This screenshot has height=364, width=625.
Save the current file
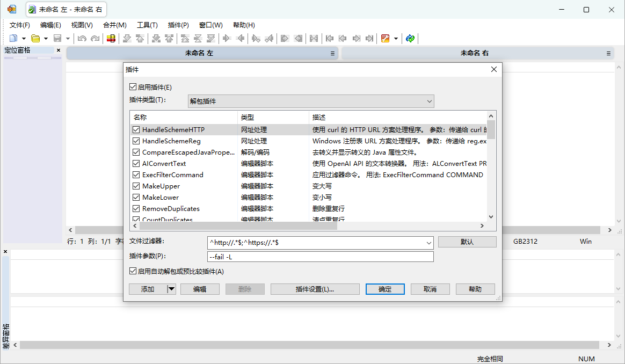(58, 38)
